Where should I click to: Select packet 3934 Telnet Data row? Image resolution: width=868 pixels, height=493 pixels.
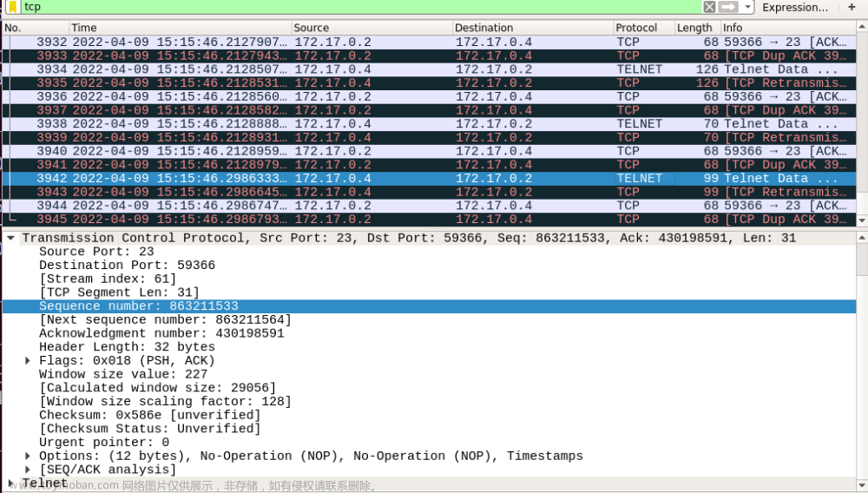coord(429,69)
